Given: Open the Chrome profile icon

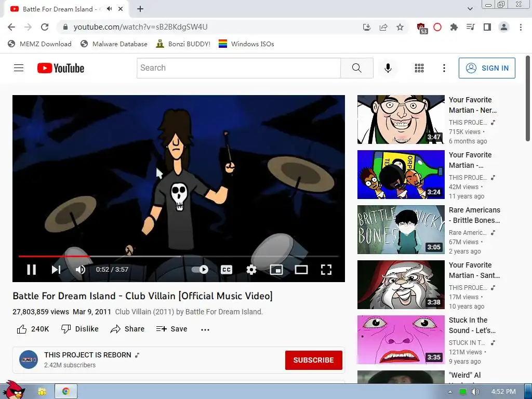Looking at the screenshot, I should click(x=504, y=27).
